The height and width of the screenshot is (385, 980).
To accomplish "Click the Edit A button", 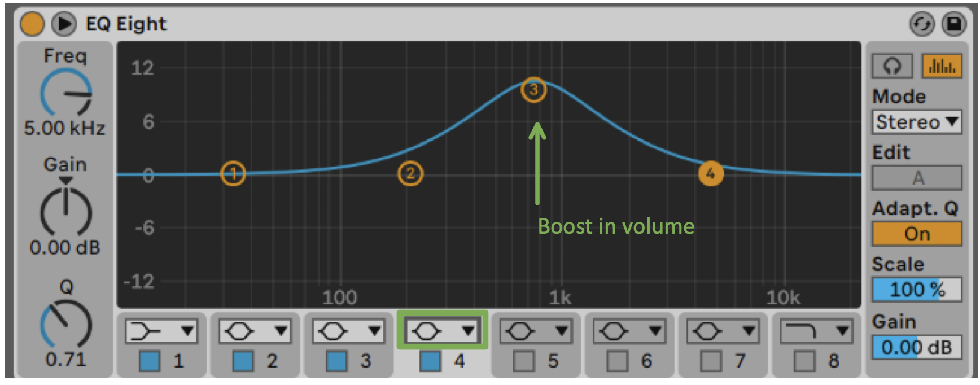I will (x=917, y=178).
